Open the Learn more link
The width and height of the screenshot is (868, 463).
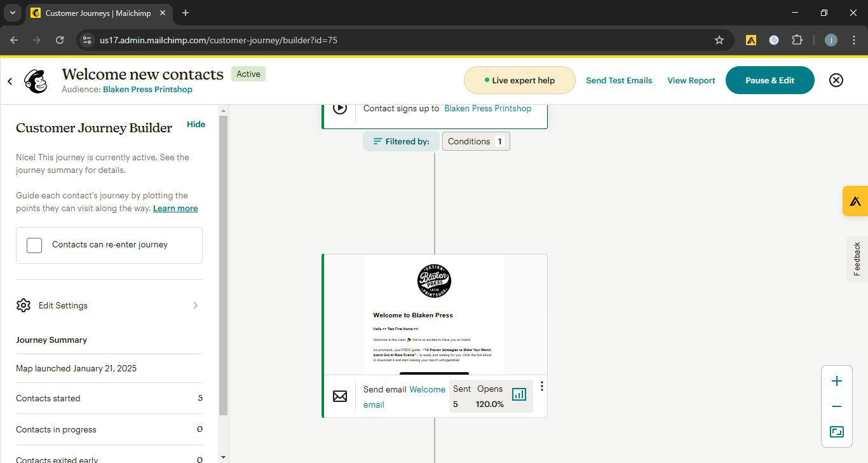[175, 208]
